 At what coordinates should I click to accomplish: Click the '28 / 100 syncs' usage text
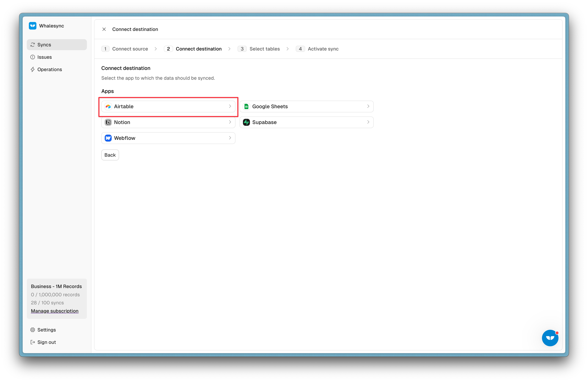point(47,303)
